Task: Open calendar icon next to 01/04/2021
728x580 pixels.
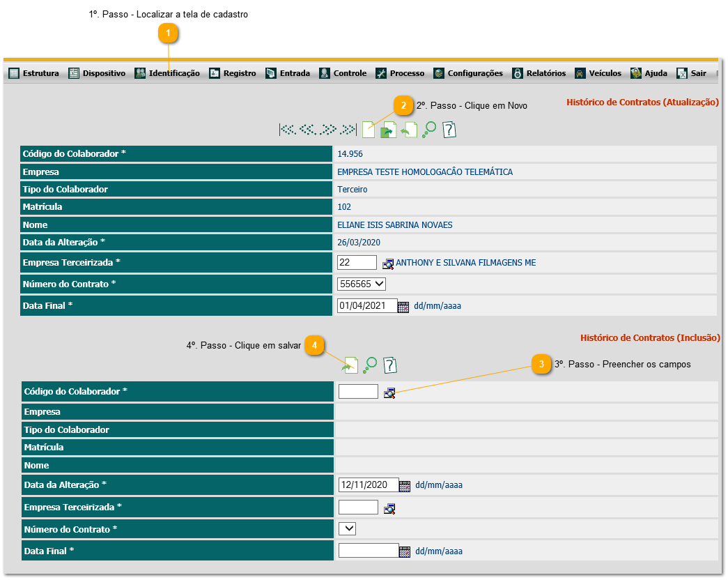Action: click(x=403, y=307)
